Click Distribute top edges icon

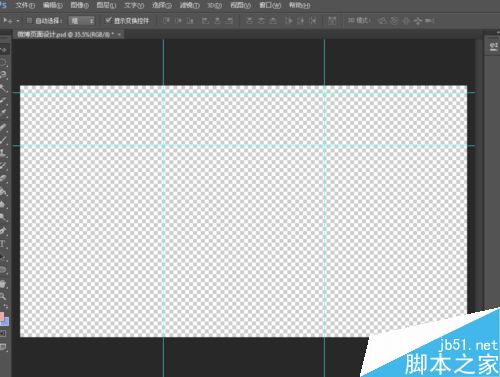(x=249, y=21)
